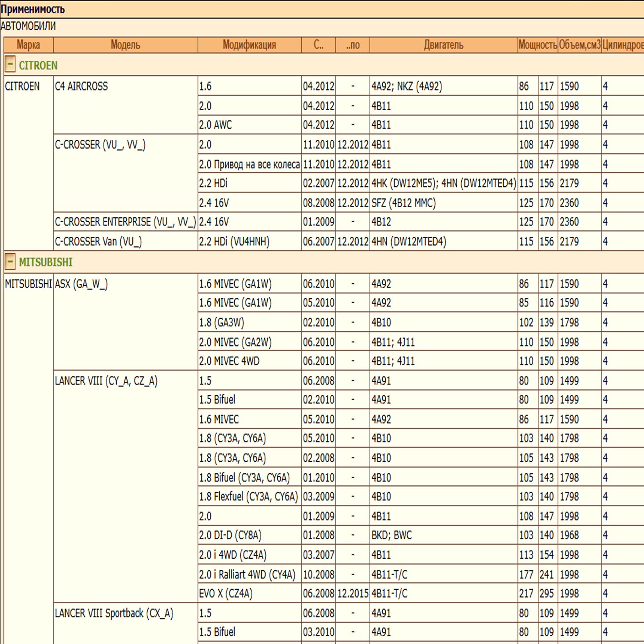The image size is (644, 644).
Task: Click the Двигатель column header
Action: (443, 45)
